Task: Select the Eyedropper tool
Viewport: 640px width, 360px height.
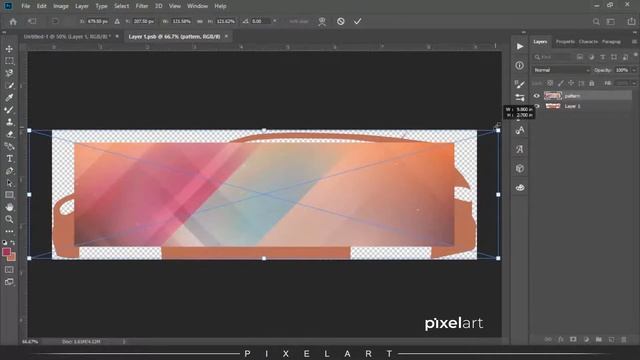Action: (9, 98)
